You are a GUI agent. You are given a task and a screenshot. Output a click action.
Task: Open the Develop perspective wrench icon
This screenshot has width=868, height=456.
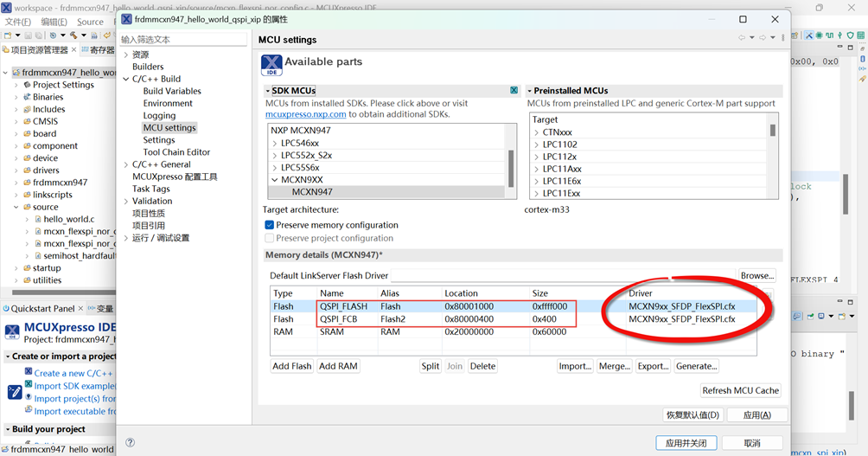click(808, 35)
